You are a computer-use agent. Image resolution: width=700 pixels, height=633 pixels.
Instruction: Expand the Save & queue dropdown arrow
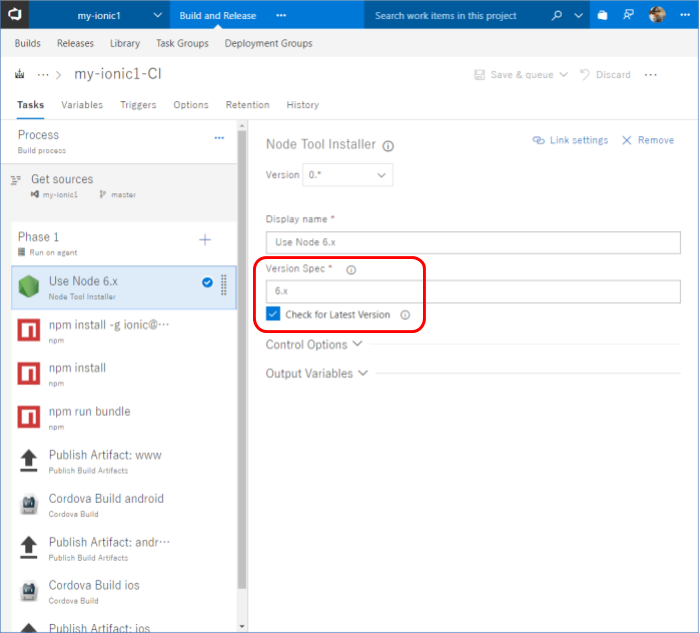(564, 75)
